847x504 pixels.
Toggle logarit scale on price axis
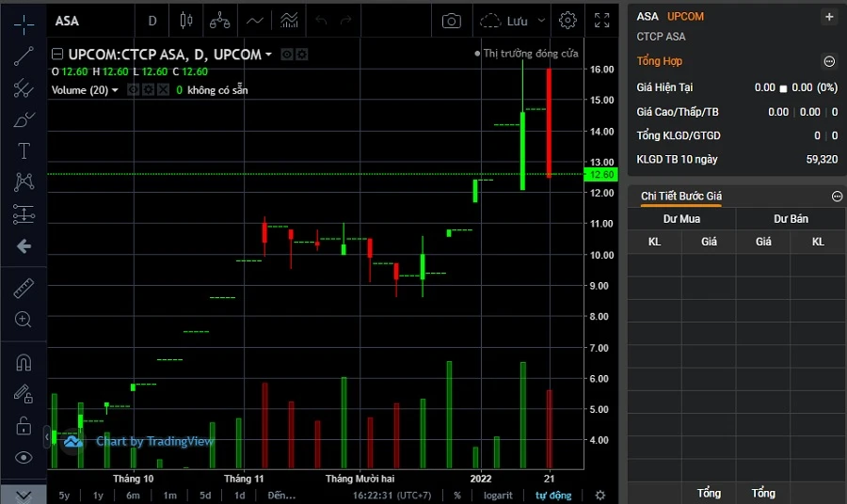point(498,496)
